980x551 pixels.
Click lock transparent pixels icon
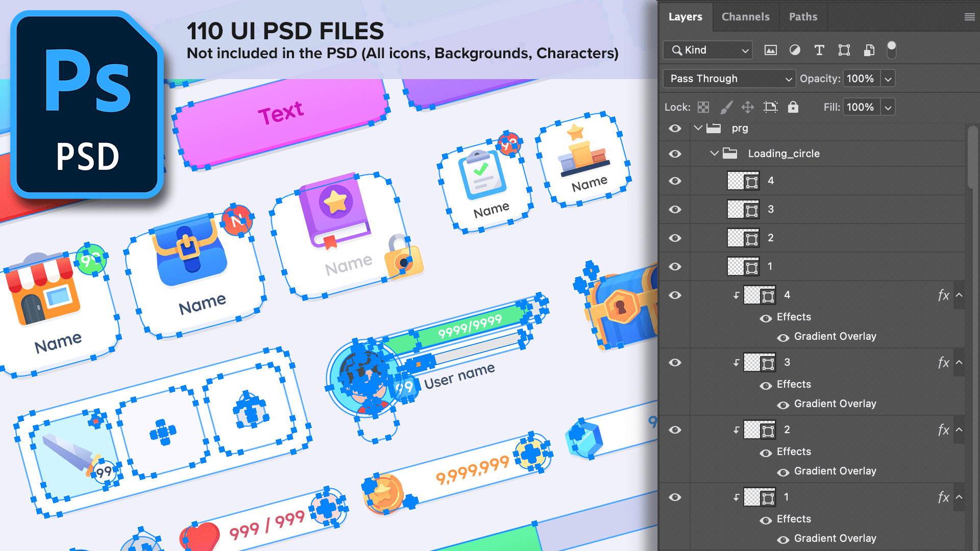(703, 107)
